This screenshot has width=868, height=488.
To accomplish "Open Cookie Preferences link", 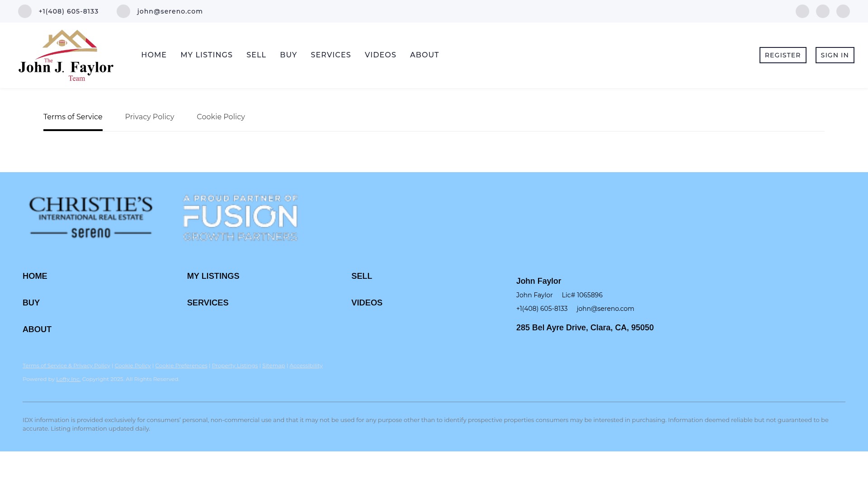I will tap(181, 366).
